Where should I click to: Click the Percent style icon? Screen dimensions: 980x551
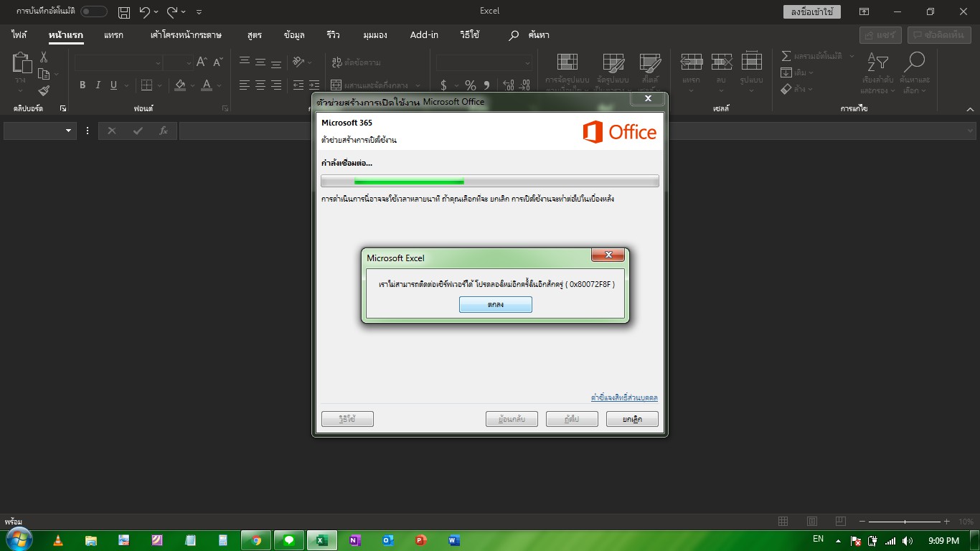[x=471, y=85]
